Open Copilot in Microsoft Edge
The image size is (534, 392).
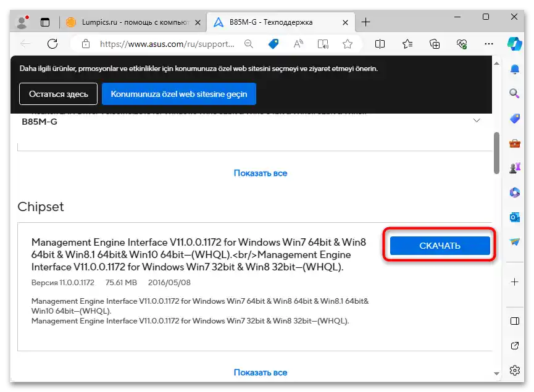tap(514, 44)
